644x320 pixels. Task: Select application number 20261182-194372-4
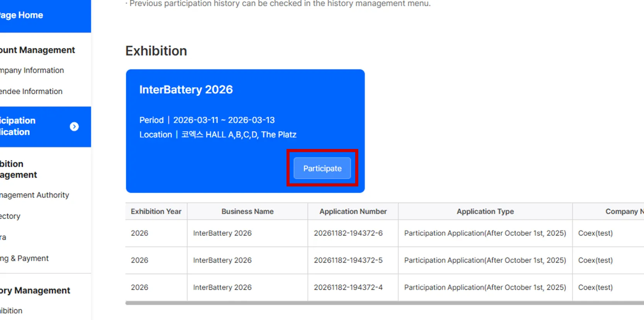tap(348, 287)
